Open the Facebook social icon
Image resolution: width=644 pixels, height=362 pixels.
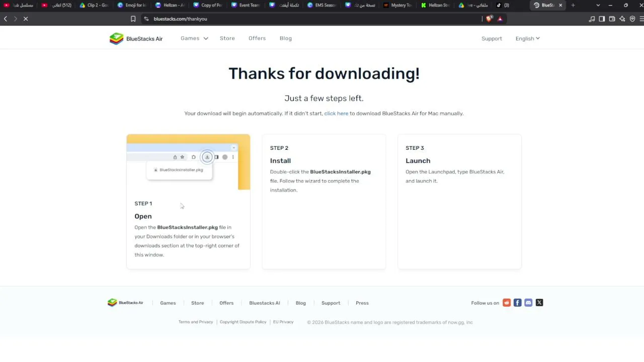pos(517,303)
